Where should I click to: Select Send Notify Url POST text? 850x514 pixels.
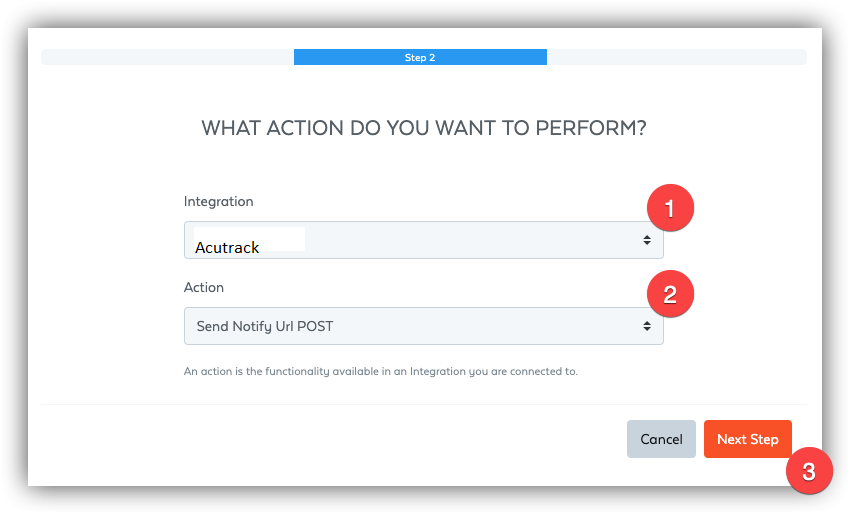click(x=265, y=326)
